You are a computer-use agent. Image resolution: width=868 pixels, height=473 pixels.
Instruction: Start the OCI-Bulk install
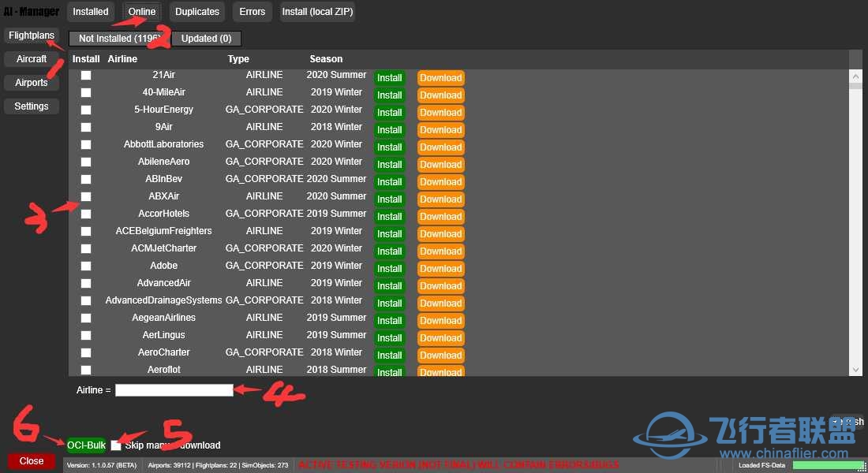(x=86, y=445)
